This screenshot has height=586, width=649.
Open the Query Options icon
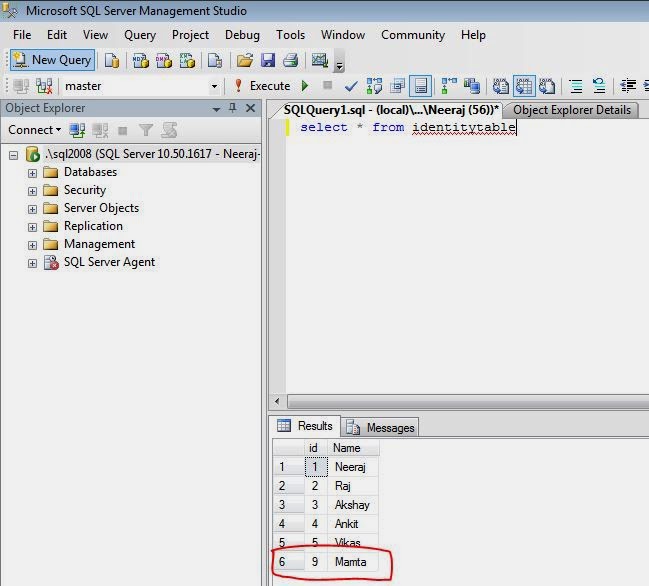click(x=397, y=86)
